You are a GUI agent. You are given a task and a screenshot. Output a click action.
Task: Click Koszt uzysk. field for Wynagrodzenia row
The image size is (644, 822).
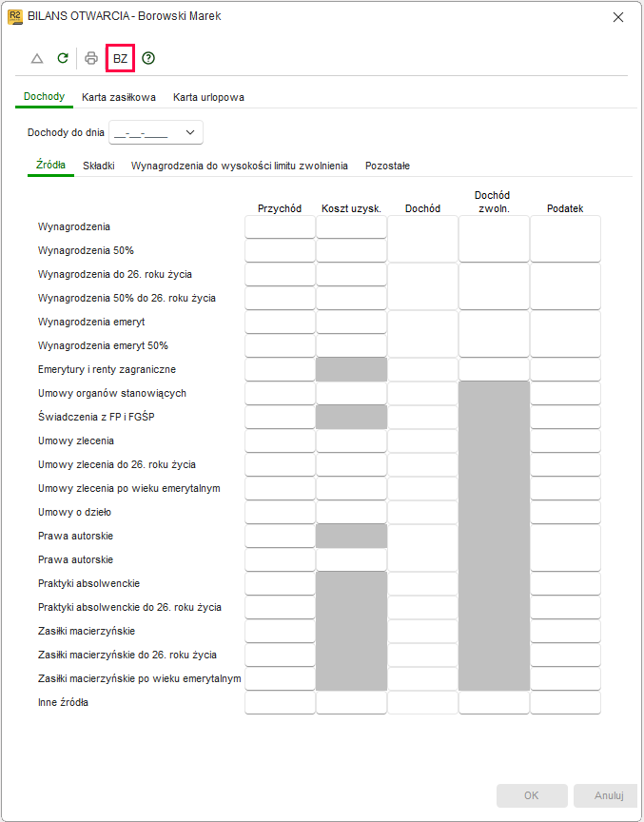[x=352, y=227]
